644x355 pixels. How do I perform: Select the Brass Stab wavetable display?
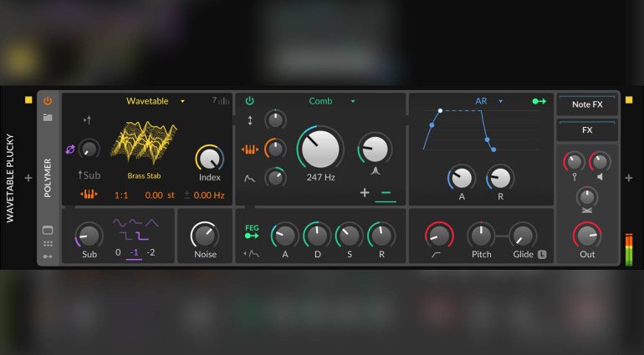pos(143,146)
